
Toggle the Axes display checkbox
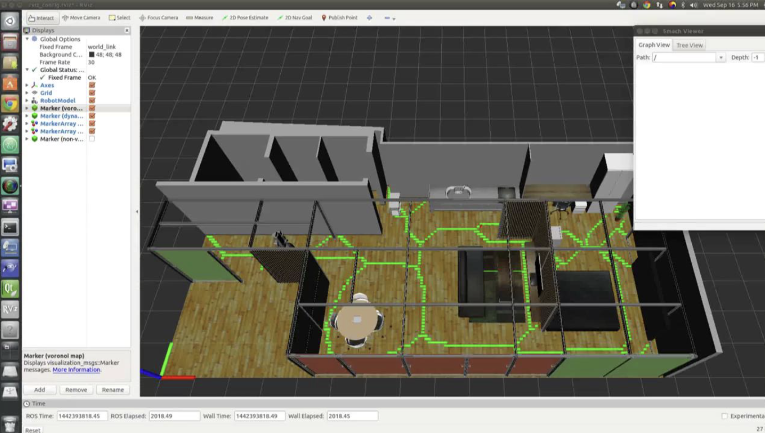[x=92, y=85]
